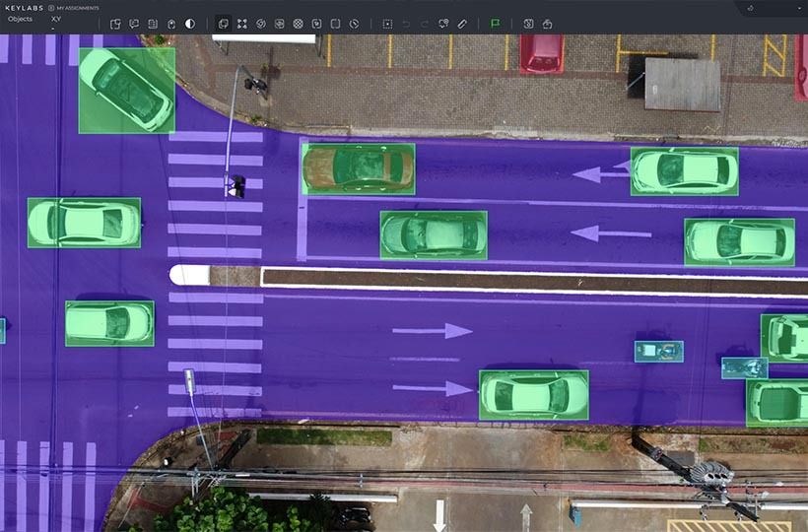The height and width of the screenshot is (532, 808).
Task: Select the rotated car annotation at top-left
Action: coord(126,90)
